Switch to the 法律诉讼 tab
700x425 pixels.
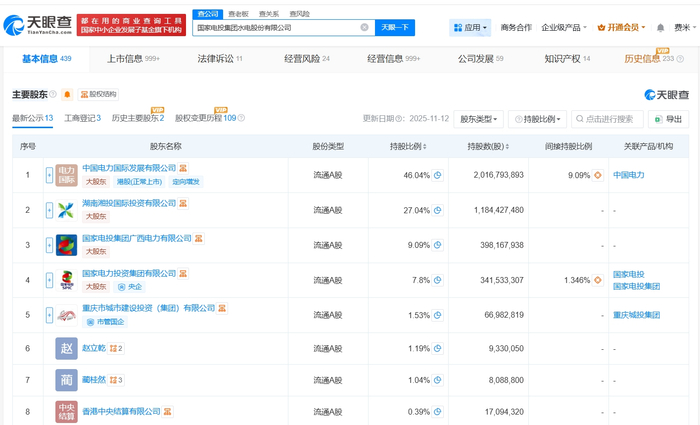click(214, 59)
